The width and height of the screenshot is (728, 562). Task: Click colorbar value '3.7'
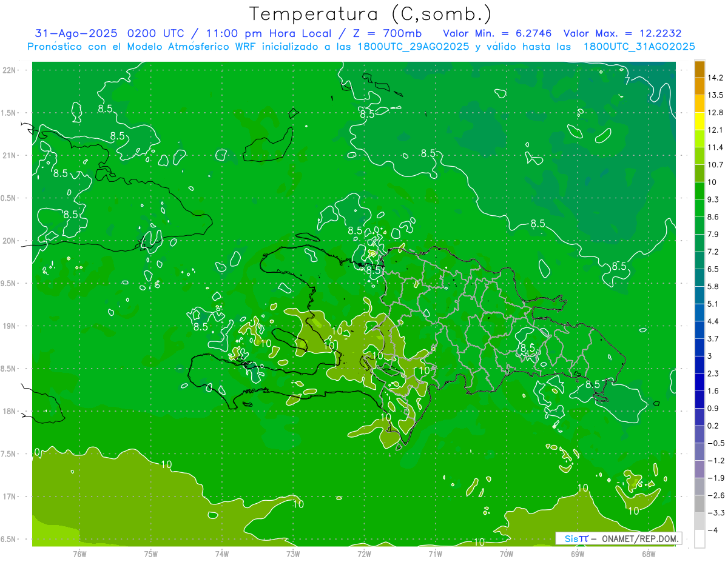click(x=713, y=338)
